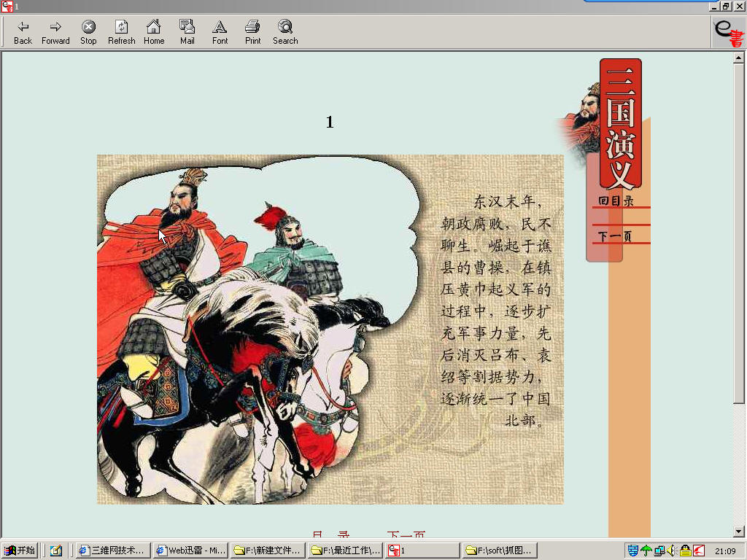Open the Mail toolbar button
Screen dimensions: 747x560
coord(187,32)
